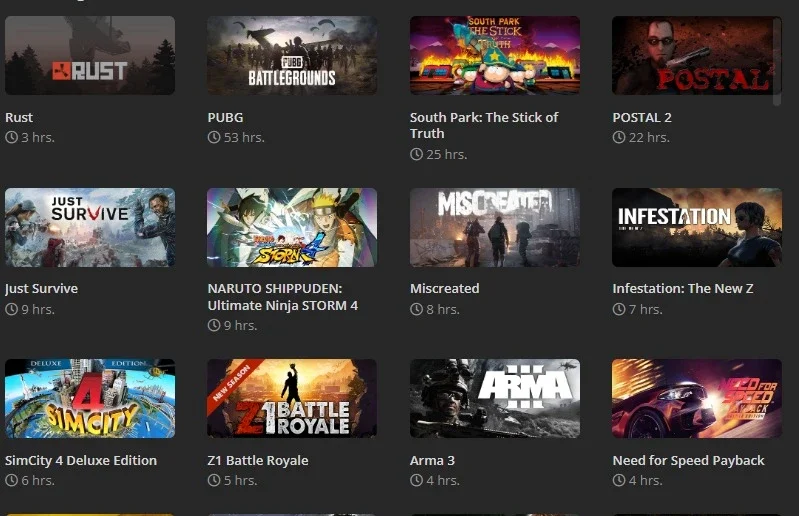This screenshot has width=799, height=516.
Task: Open the Need for Speed Payback banner
Action: tap(697, 398)
